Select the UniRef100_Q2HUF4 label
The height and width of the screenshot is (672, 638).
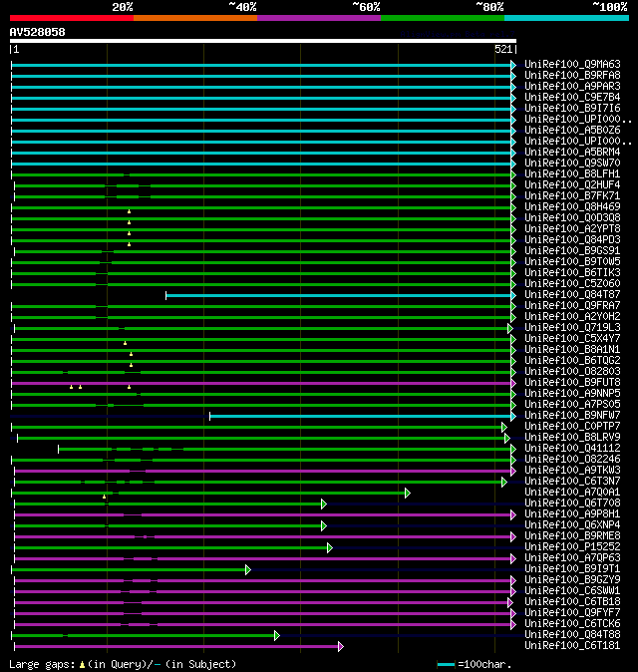(x=572, y=185)
